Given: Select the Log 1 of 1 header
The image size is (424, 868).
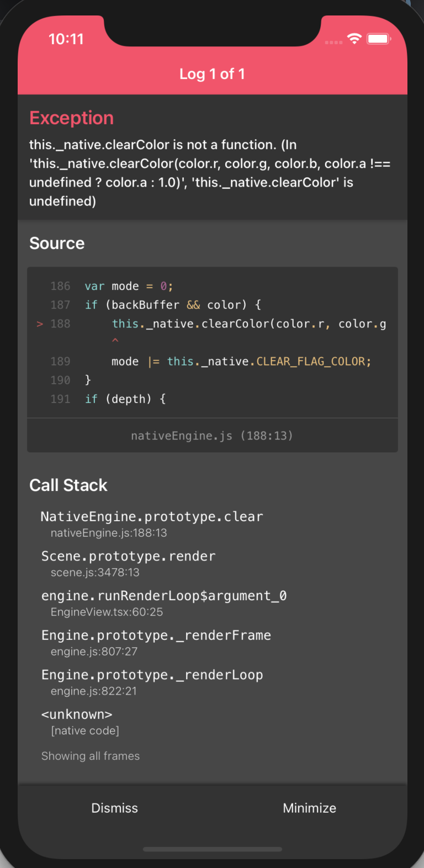Looking at the screenshot, I should click(x=212, y=73).
